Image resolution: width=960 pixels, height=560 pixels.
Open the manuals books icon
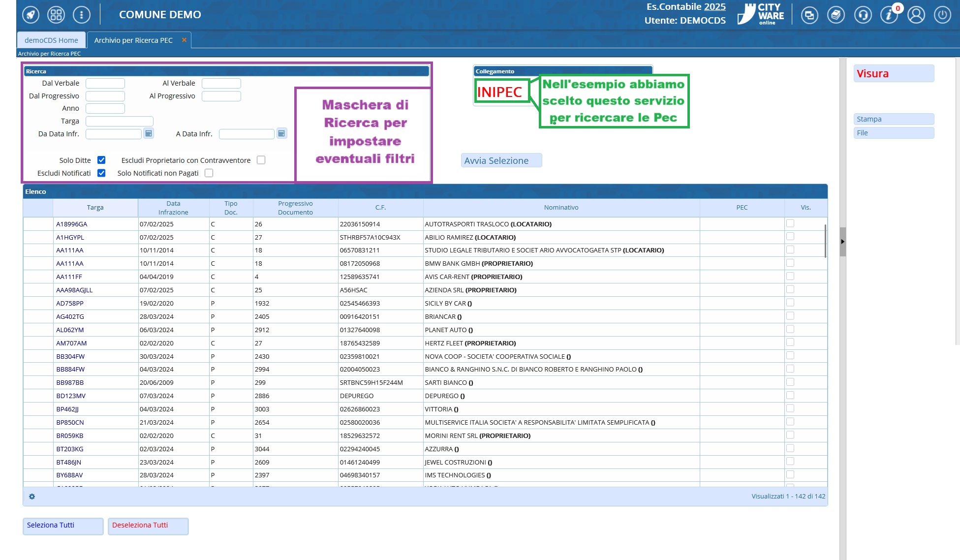click(x=836, y=15)
